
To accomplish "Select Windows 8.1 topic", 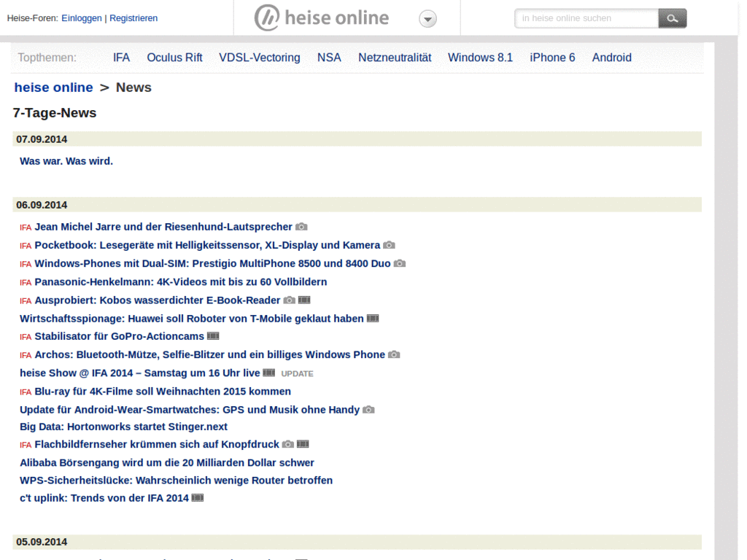I will pyautogui.click(x=480, y=58).
